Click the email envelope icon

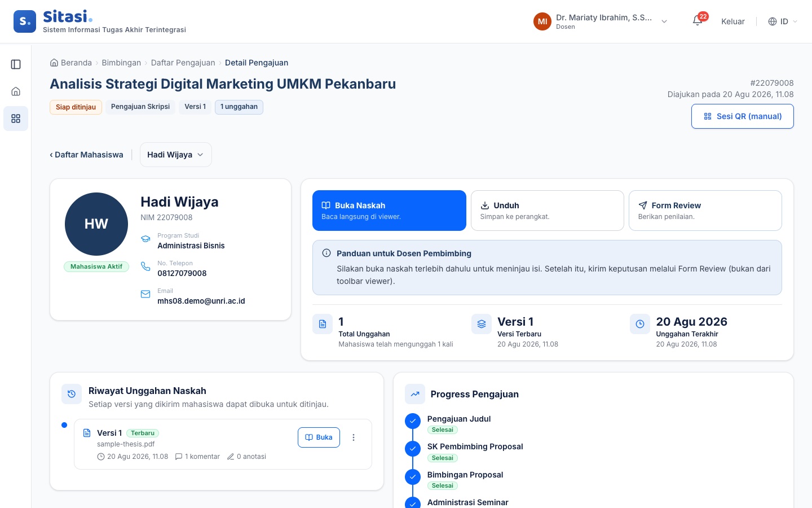click(145, 294)
